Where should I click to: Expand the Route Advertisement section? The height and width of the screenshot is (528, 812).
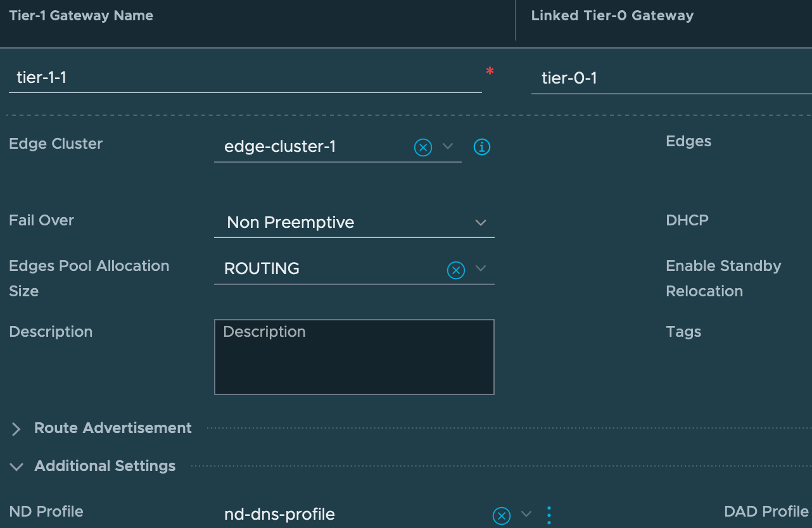(16, 430)
